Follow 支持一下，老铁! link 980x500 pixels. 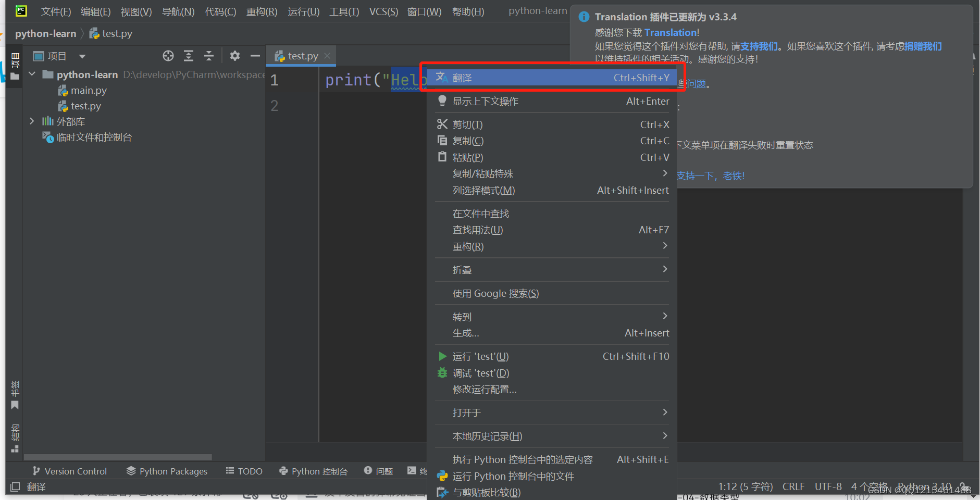pyautogui.click(x=711, y=176)
